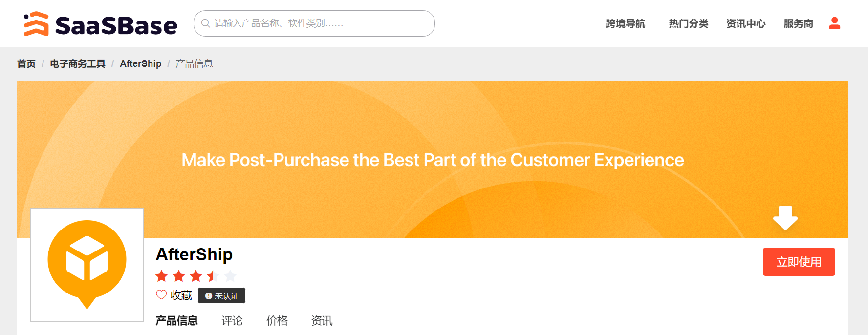Viewport: 868px width, 335px height.
Task: Open the 热门分类 menu
Action: coord(688,23)
